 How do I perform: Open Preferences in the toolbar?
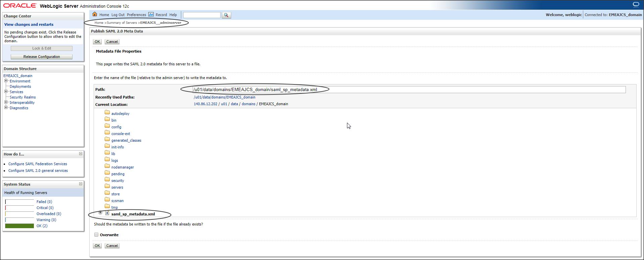point(136,15)
